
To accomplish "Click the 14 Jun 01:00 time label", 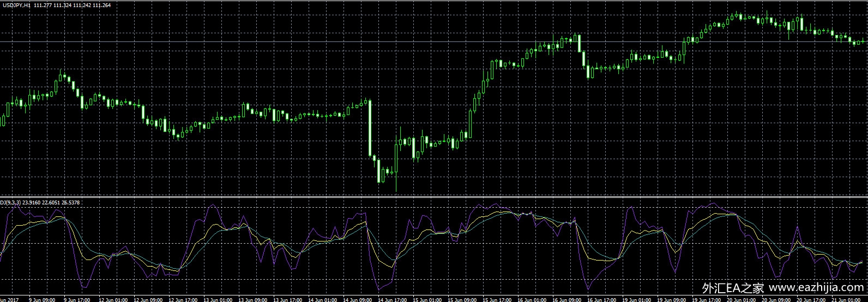I will coord(322,299).
